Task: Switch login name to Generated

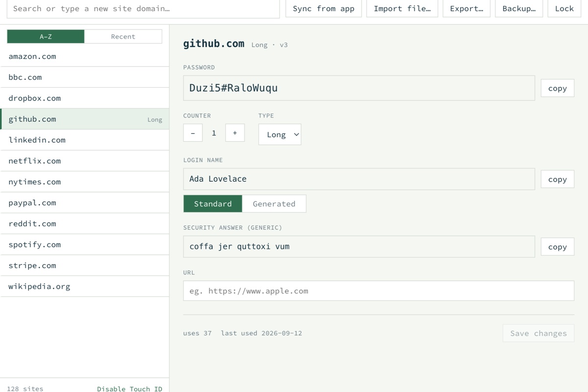Action: [274, 204]
